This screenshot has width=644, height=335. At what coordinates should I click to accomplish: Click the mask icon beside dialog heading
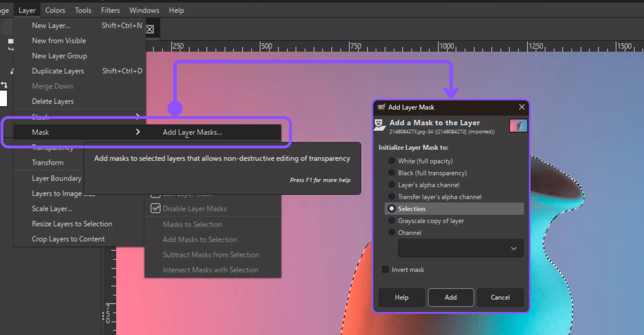click(x=380, y=125)
